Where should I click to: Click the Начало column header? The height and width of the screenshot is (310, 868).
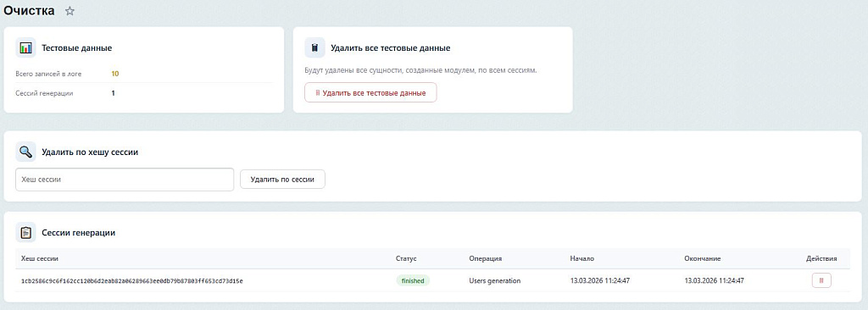click(x=581, y=258)
